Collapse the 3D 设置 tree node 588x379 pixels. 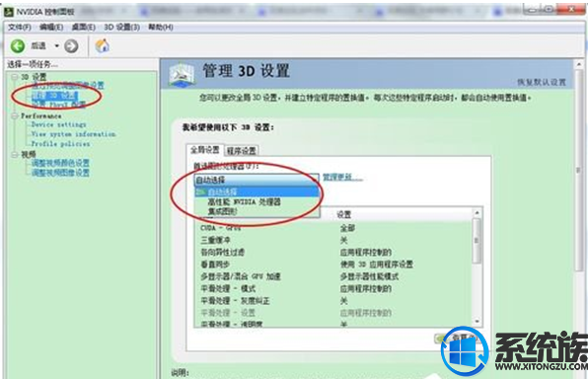tap(15, 77)
